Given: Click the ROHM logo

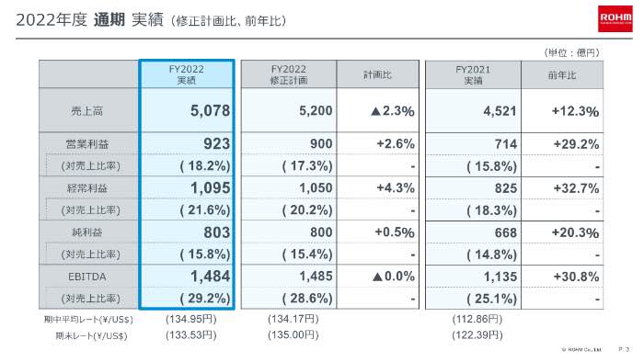Looking at the screenshot, I should tap(615, 18).
